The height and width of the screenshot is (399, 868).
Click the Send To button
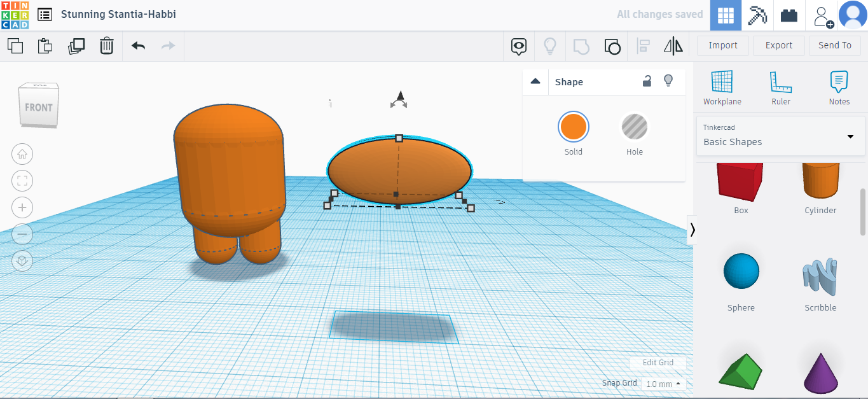tap(834, 45)
